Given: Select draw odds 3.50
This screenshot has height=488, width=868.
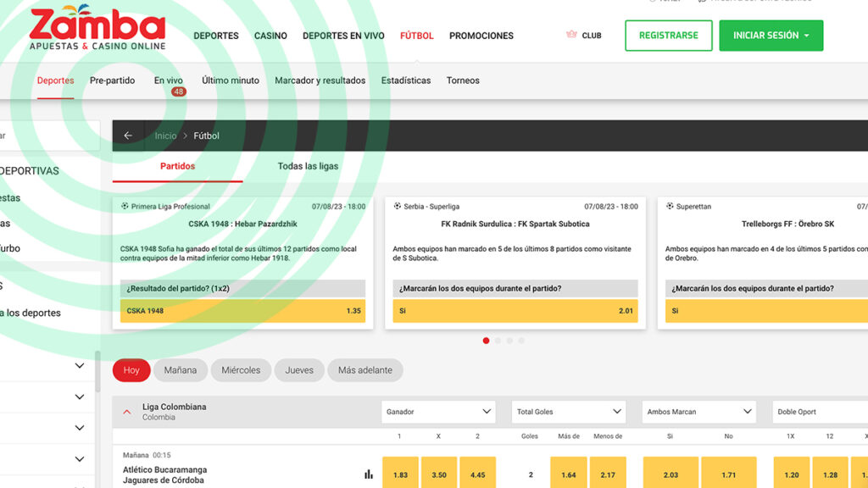Looking at the screenshot, I should 439,474.
